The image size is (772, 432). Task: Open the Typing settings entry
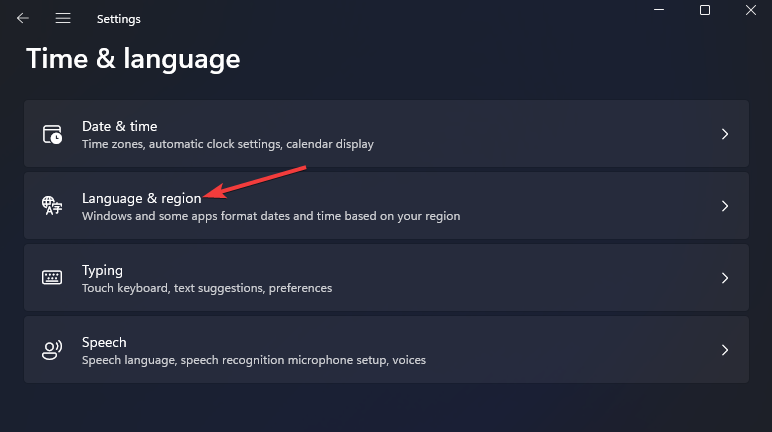pos(102,270)
